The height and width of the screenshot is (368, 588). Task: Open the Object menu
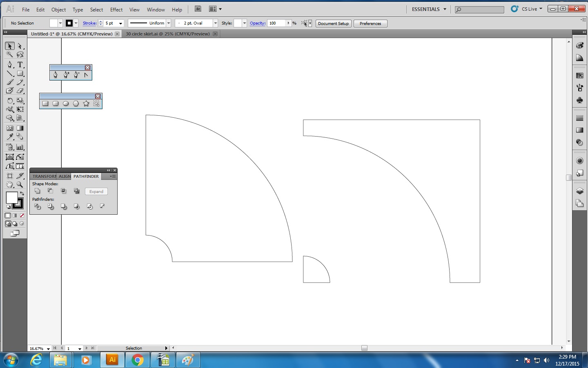[x=58, y=9]
